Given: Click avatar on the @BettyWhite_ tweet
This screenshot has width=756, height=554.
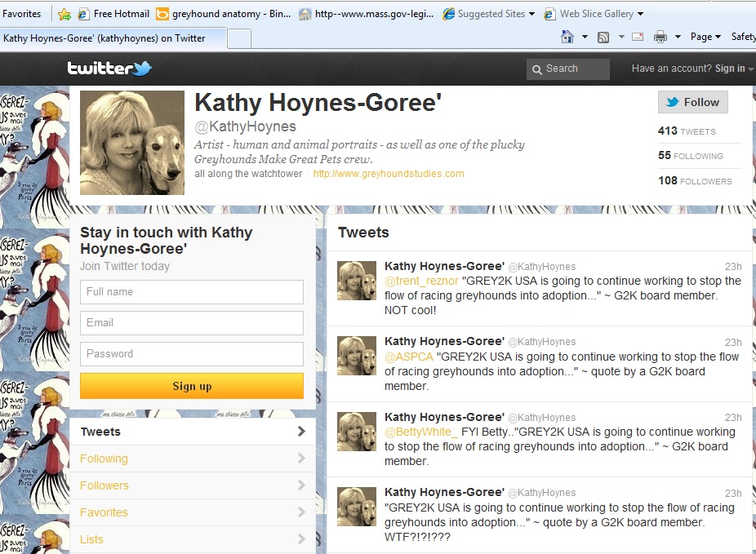Looking at the screenshot, I should pyautogui.click(x=357, y=431).
